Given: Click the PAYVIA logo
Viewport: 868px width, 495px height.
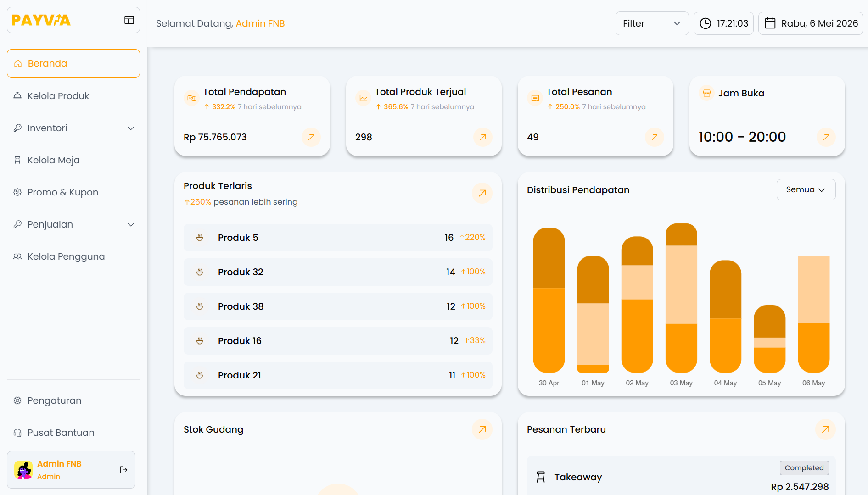Looking at the screenshot, I should point(41,20).
